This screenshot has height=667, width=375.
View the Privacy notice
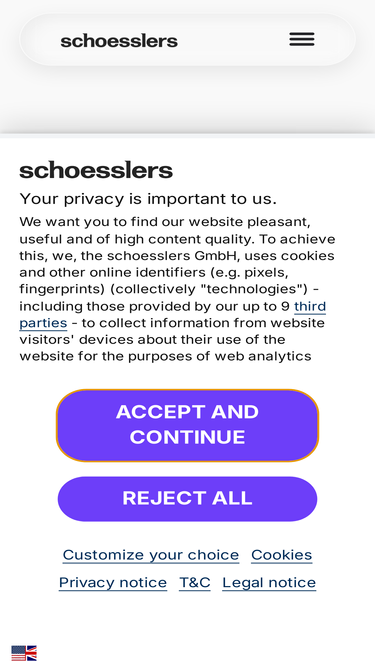pos(113,582)
